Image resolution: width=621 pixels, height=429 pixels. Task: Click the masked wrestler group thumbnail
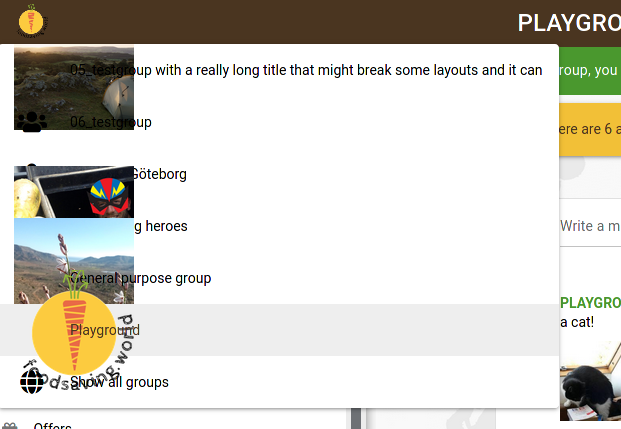point(74,192)
